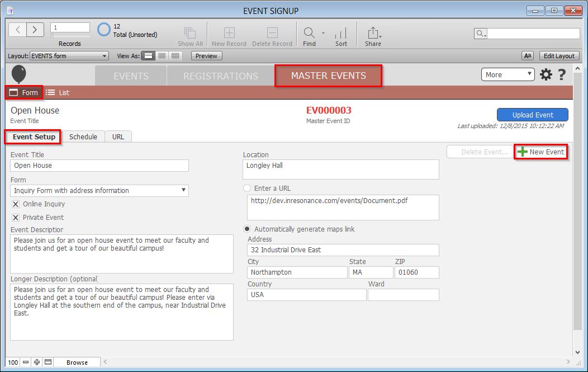Open the Schedule tab
The height and width of the screenshot is (372, 588).
[x=83, y=136]
